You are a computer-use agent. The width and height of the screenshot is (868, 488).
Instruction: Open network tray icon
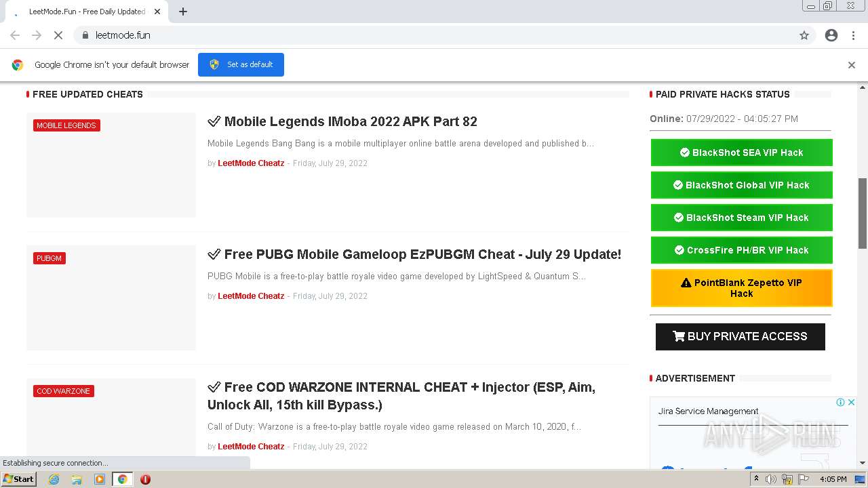click(x=787, y=479)
